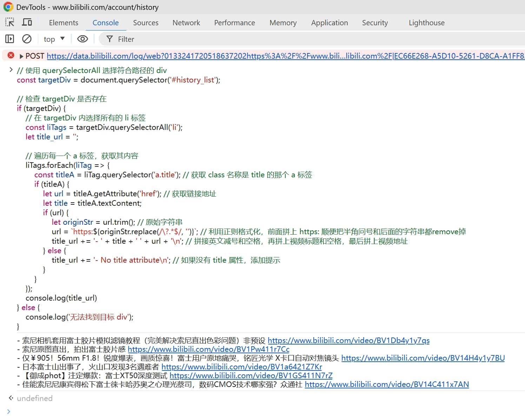Switch to the Performance tab

234,23
